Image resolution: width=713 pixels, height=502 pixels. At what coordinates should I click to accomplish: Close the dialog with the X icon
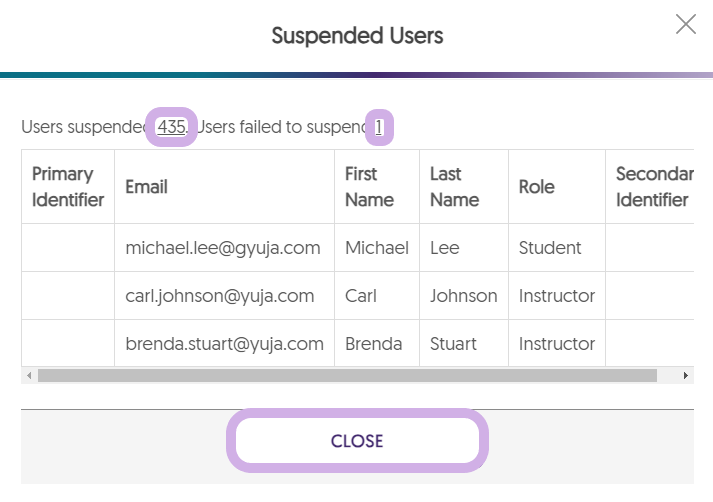686,24
